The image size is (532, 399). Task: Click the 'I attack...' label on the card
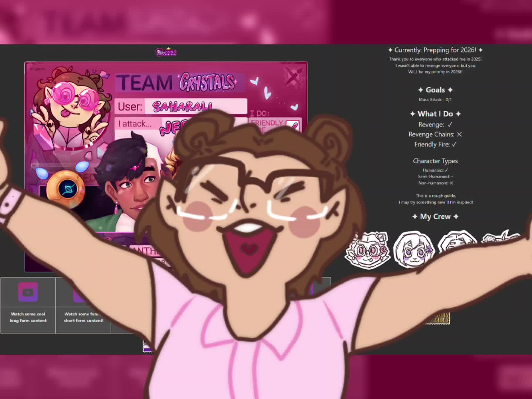pyautogui.click(x=135, y=124)
